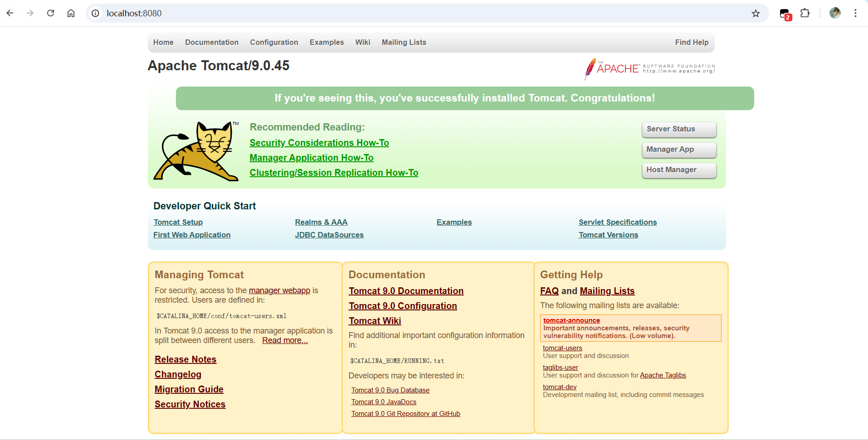
Task: Open the Documentation nav item
Action: (212, 42)
